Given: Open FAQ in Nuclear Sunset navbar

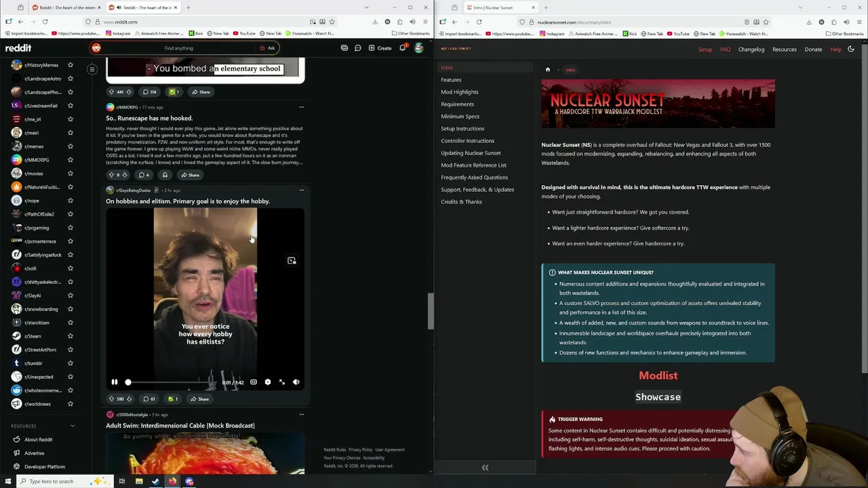Looking at the screenshot, I should coord(725,49).
